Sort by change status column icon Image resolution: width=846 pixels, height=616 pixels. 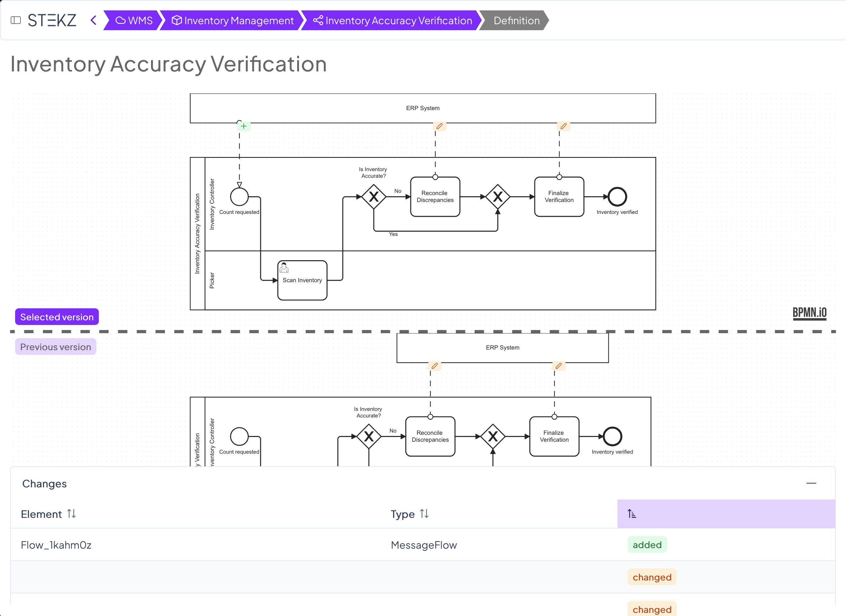(632, 514)
